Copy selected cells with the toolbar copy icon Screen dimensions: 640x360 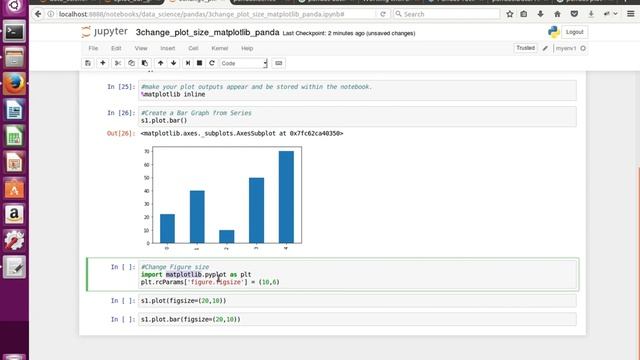[x=131, y=63]
